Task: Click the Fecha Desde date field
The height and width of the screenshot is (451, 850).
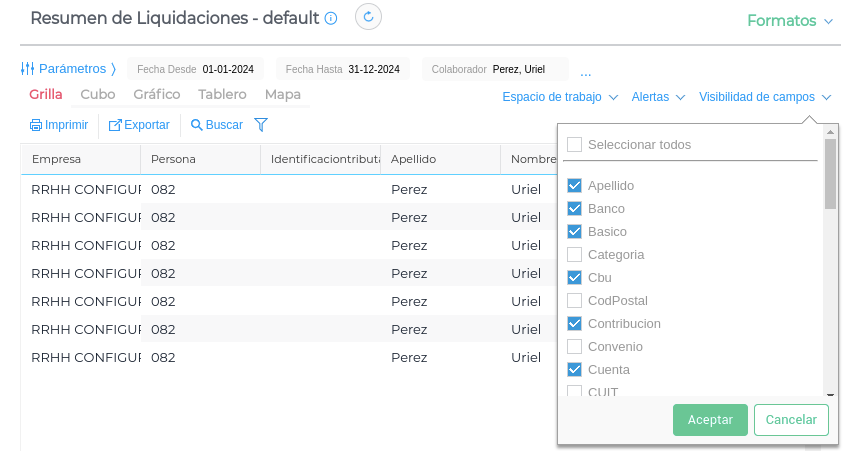Action: click(228, 69)
